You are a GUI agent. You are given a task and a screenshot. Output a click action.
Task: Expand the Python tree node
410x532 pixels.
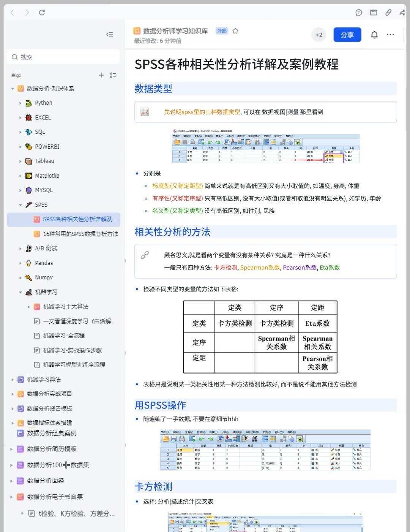[20, 103]
